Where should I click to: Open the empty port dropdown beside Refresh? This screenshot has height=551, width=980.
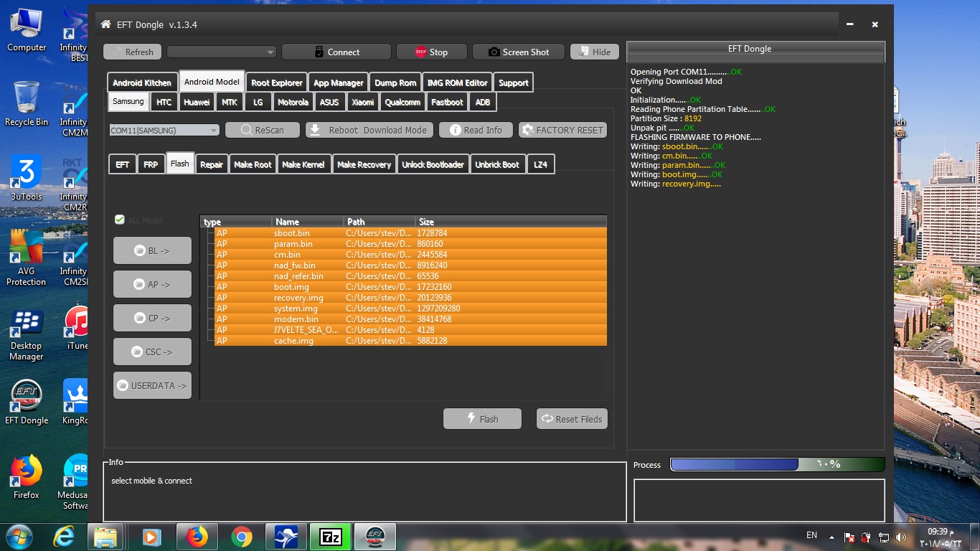(222, 52)
